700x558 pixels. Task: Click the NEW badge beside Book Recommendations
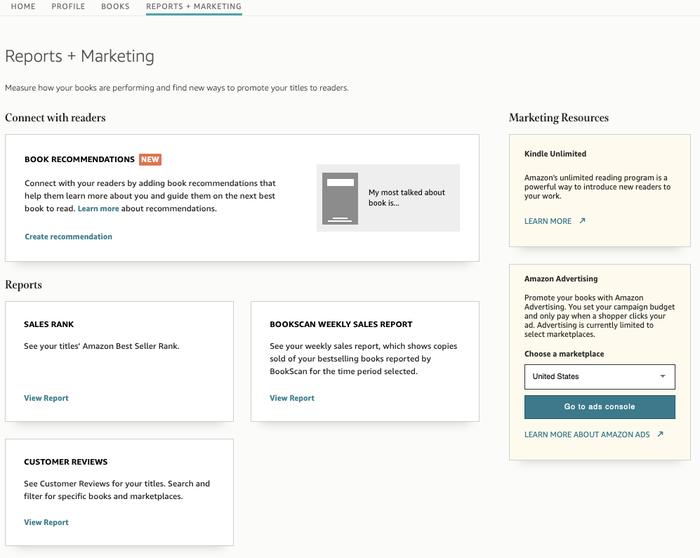coord(150,159)
